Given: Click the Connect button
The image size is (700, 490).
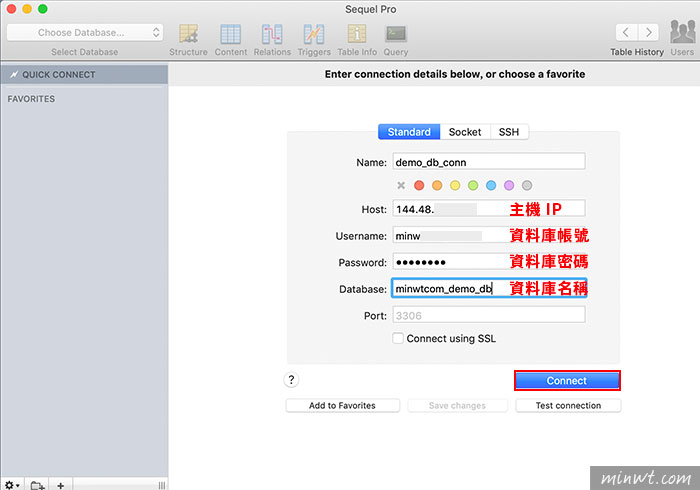Looking at the screenshot, I should pos(567,381).
